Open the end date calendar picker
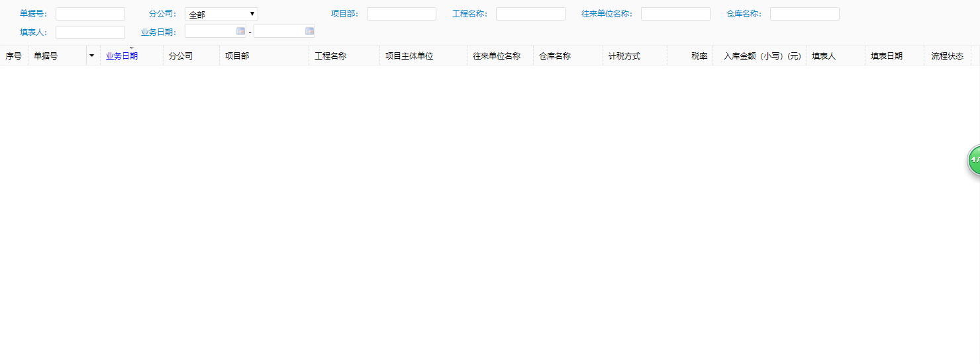This screenshot has width=980, height=364. 309,31
